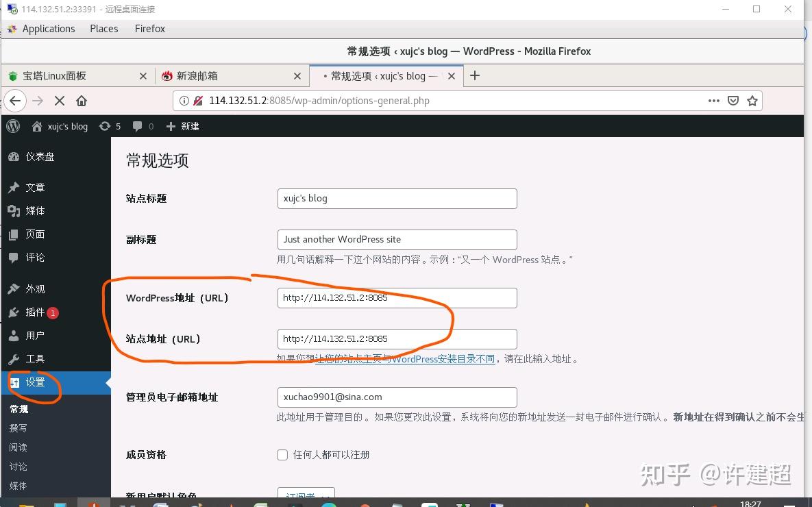Click inside the 副标题 input field
812x507 pixels.
[x=397, y=239]
